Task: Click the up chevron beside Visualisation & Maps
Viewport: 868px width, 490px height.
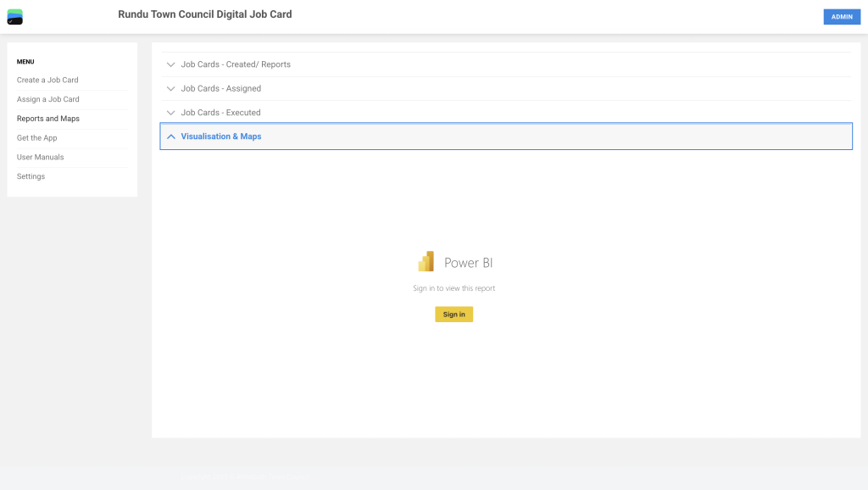Action: [171, 136]
